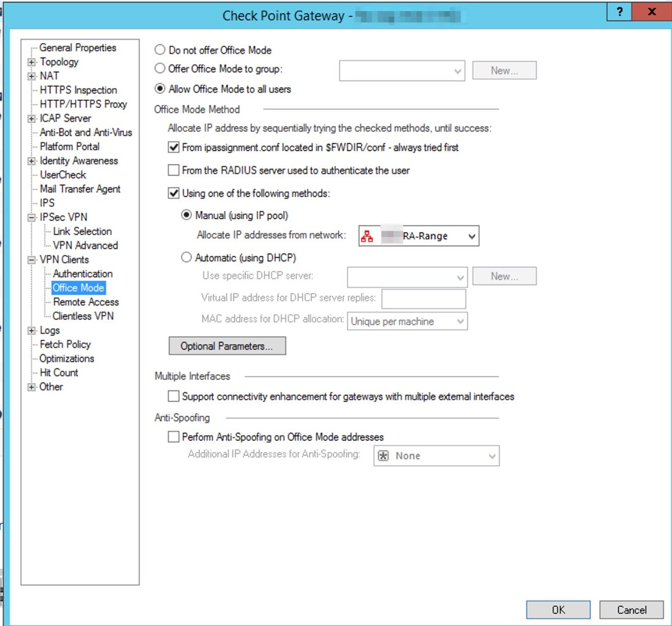Click the Optional Parameters button
The height and width of the screenshot is (626, 672).
227,346
